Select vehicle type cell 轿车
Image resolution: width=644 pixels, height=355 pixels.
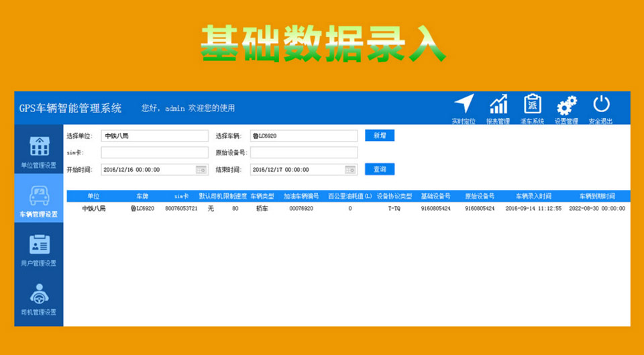click(262, 209)
